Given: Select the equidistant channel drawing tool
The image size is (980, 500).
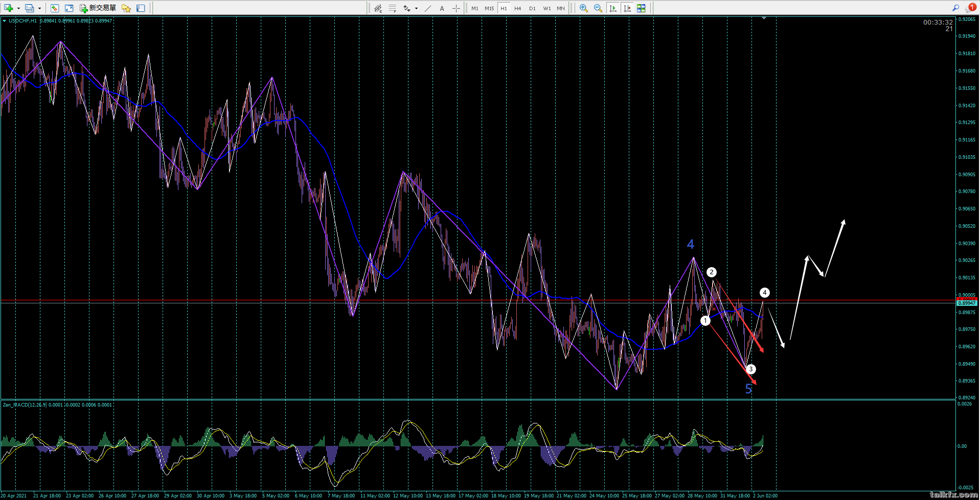Looking at the screenshot, I should tap(378, 8).
